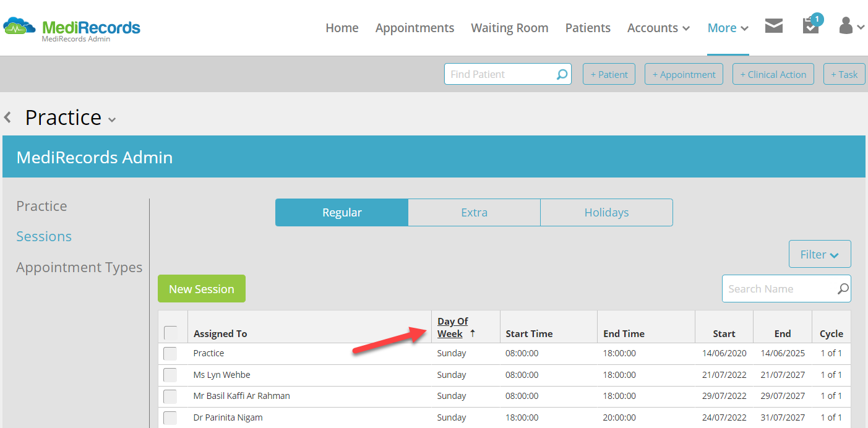Open the Practice heading dropdown
The width and height of the screenshot is (868, 428).
point(112,119)
